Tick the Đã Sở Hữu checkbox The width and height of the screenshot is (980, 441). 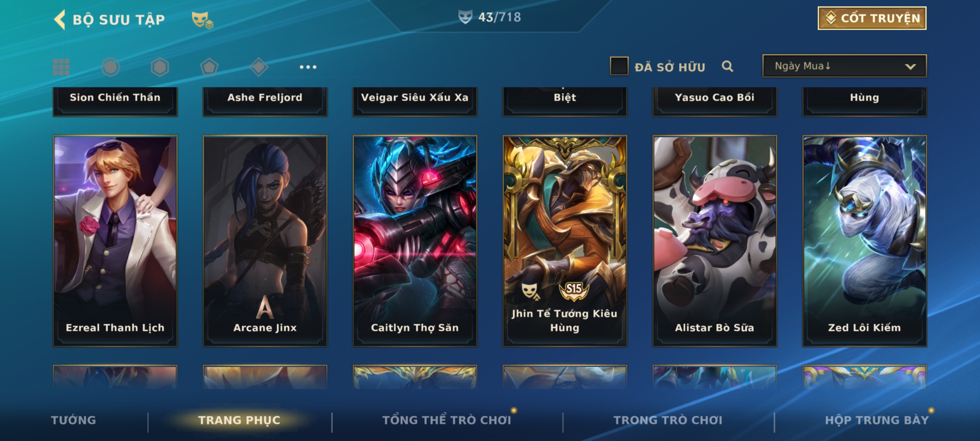point(619,66)
